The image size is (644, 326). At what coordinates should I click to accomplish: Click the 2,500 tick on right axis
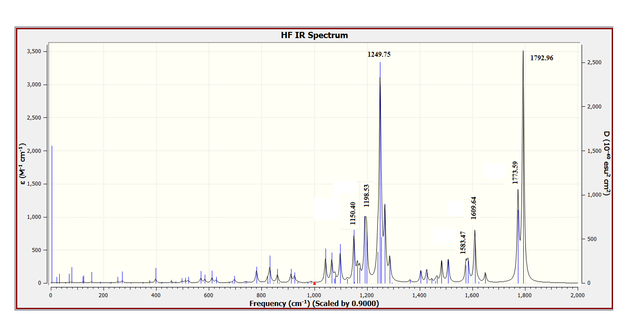coord(594,63)
